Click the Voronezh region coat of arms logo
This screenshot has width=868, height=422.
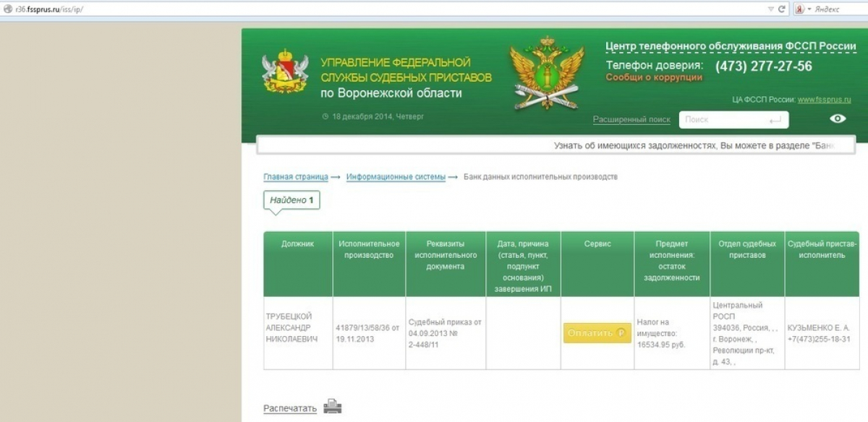tap(284, 71)
